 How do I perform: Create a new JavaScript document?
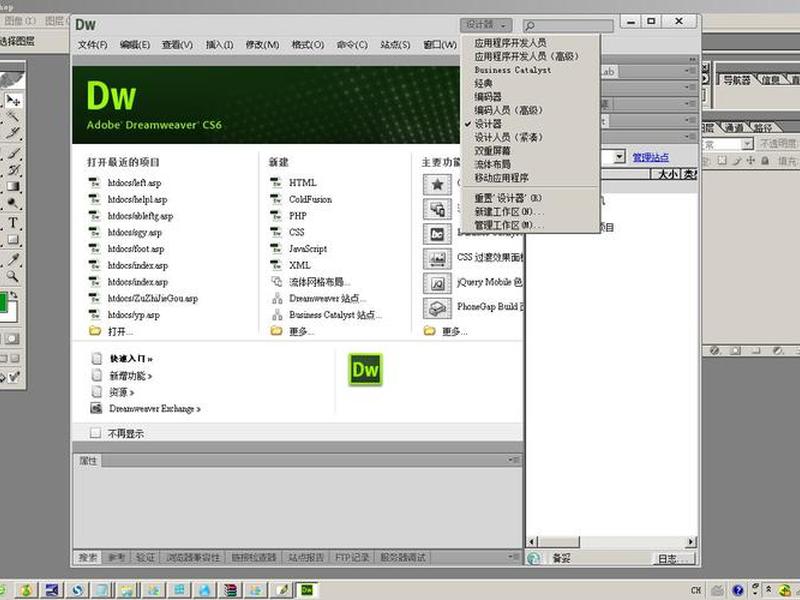click(308, 249)
